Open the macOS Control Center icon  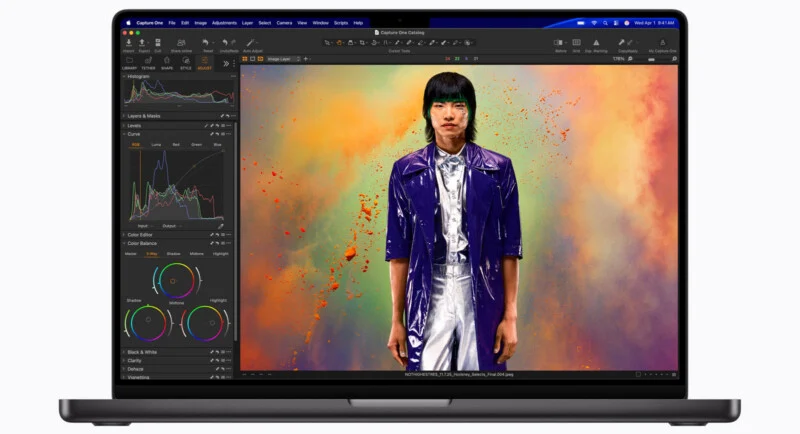[x=616, y=23]
